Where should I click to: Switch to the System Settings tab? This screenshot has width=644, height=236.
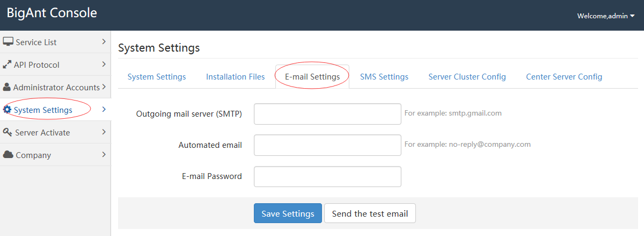157,77
